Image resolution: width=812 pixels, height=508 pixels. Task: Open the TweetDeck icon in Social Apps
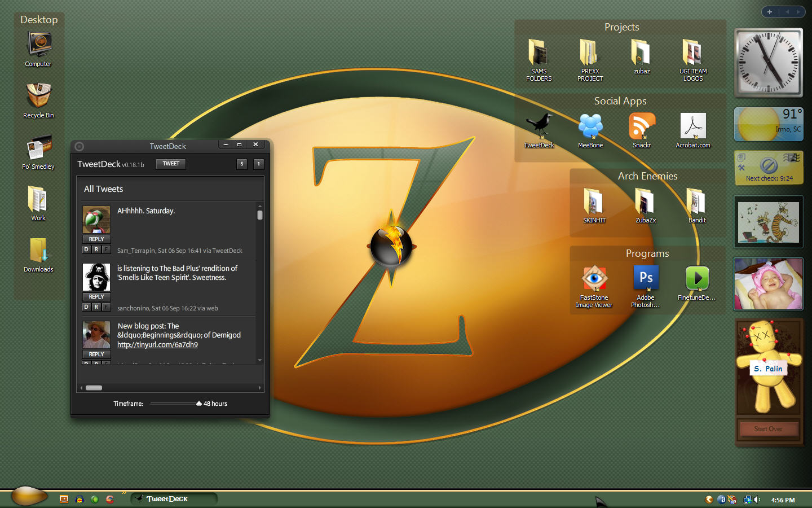[539, 130]
